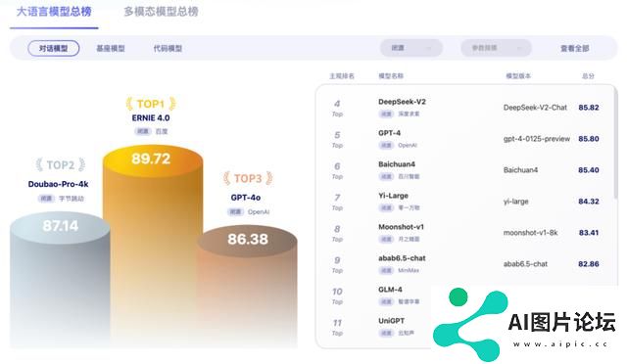
Task: Click the TOP2 laurel badge
Action: tap(61, 165)
